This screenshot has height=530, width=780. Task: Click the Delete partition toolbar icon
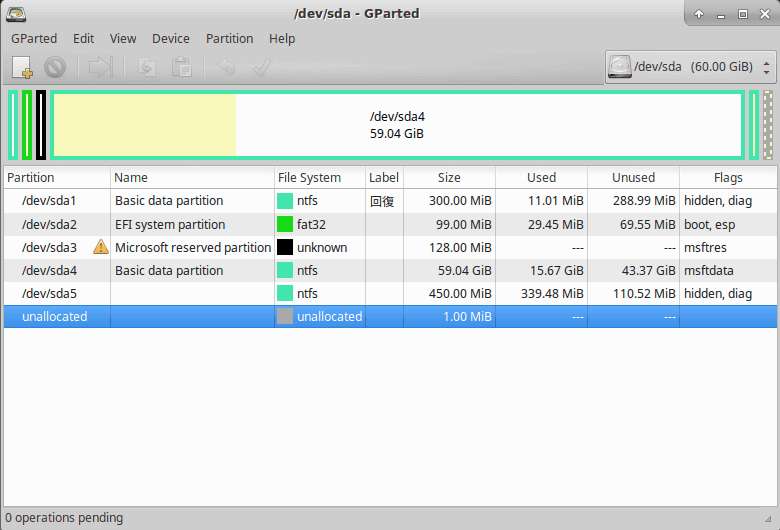click(x=55, y=67)
